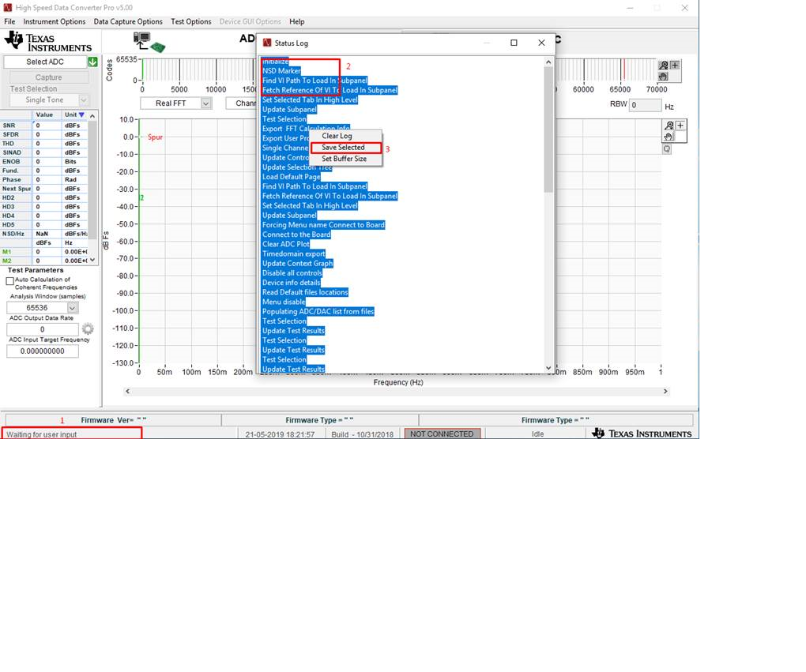Click the blue Unit column arrow
Image resolution: width=806 pixels, height=672 pixels.
coord(81,115)
